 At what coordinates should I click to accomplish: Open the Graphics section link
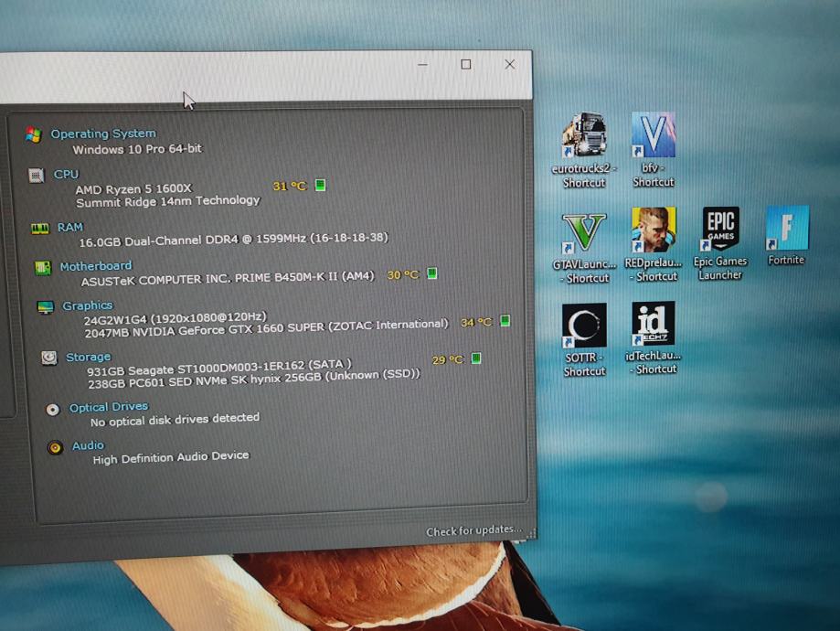click(x=88, y=305)
